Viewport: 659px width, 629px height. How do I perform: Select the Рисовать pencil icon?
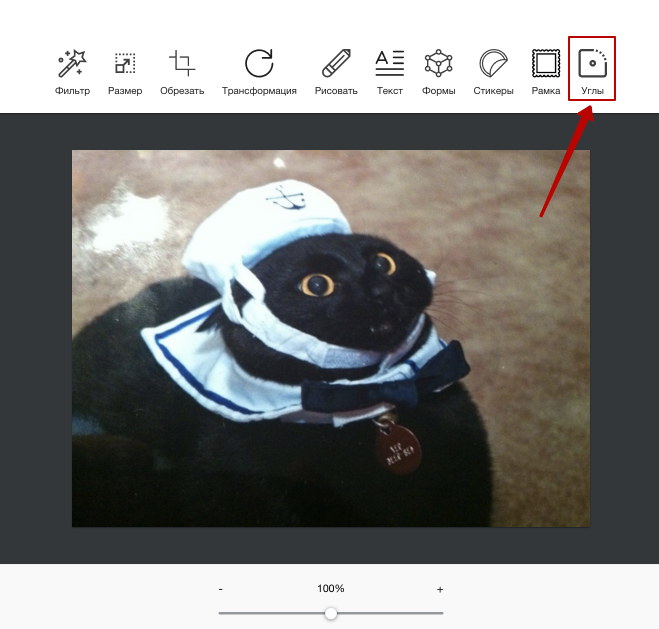[336, 64]
